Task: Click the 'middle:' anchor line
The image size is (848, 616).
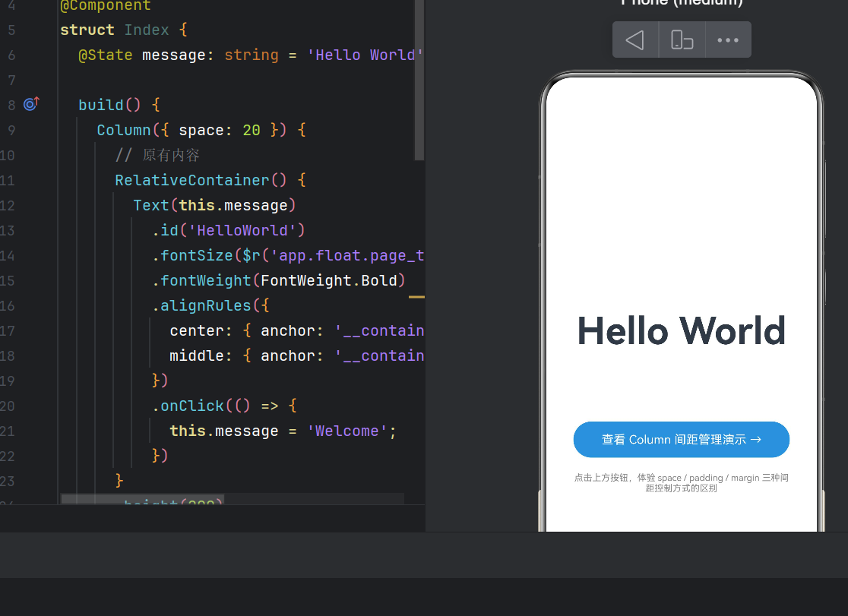Action: [296, 356]
